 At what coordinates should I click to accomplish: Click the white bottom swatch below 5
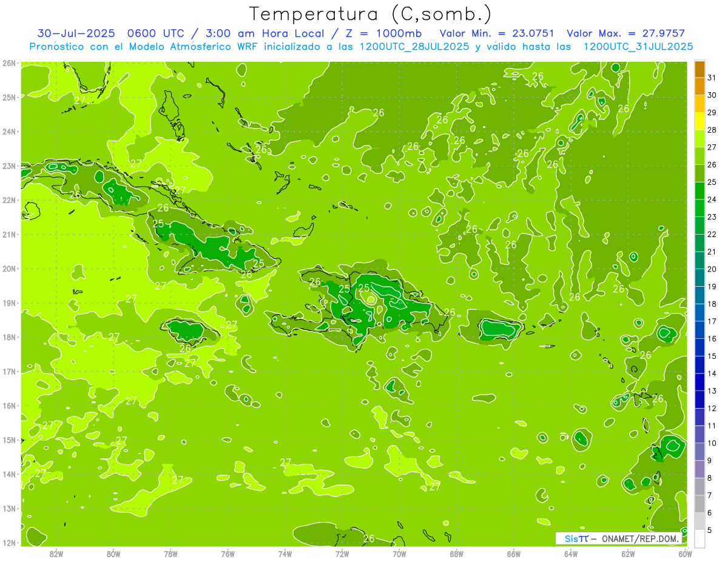[x=699, y=538]
